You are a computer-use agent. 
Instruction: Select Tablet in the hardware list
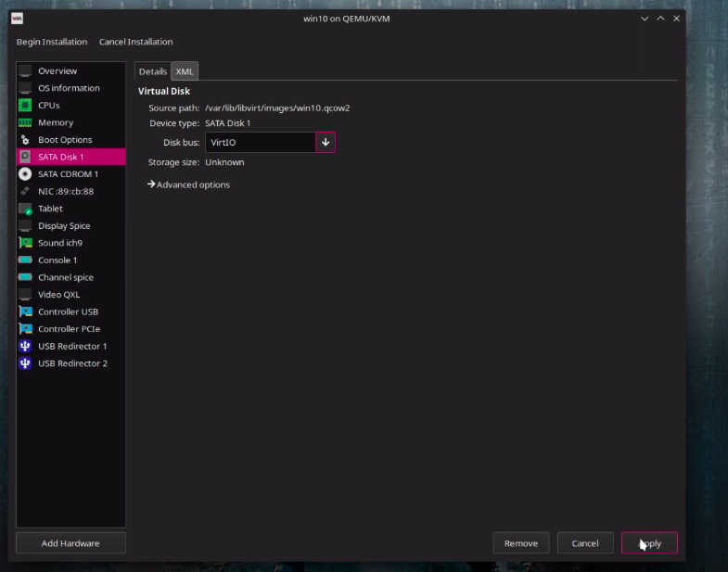tap(71, 209)
